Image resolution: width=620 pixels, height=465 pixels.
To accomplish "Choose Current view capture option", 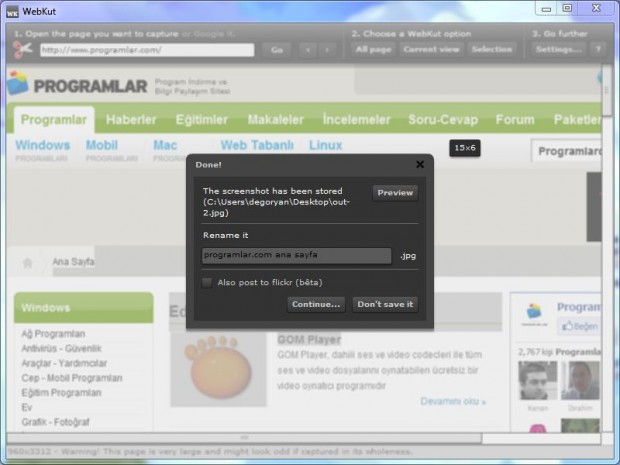I will [431, 49].
